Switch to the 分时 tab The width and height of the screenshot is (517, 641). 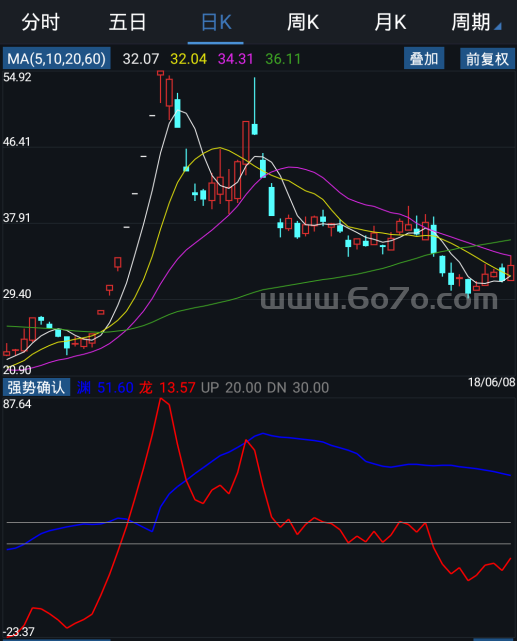click(41, 22)
